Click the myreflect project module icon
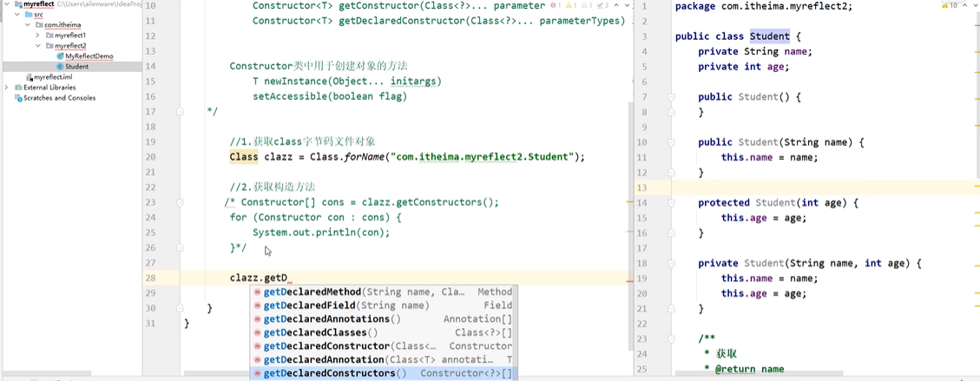The image size is (980, 381). (x=18, y=4)
